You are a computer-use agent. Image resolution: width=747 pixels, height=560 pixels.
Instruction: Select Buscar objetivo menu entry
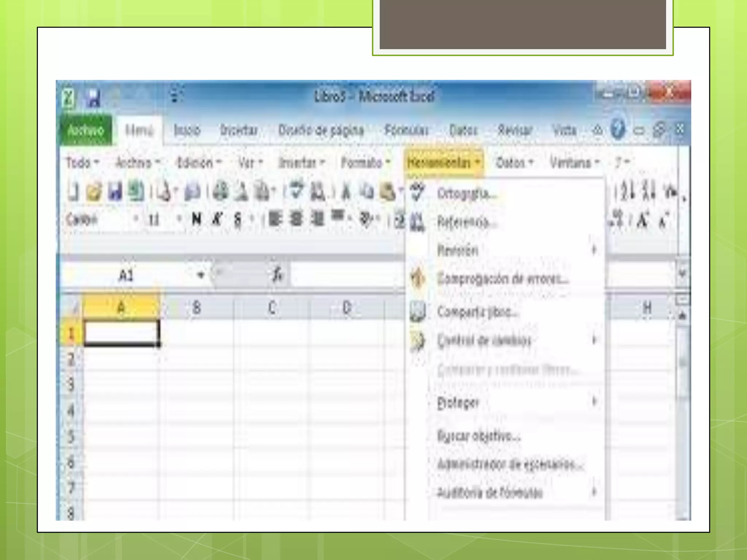(x=479, y=436)
